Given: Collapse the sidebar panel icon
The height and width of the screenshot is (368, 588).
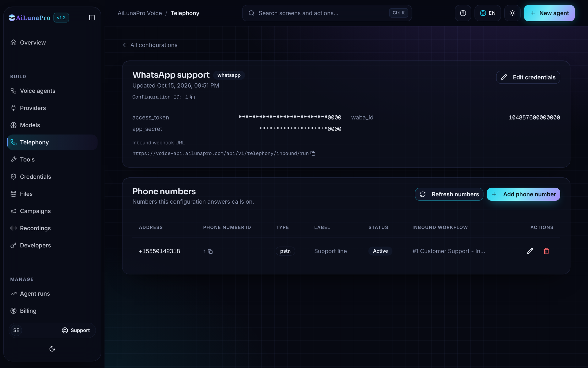Looking at the screenshot, I should click(92, 18).
